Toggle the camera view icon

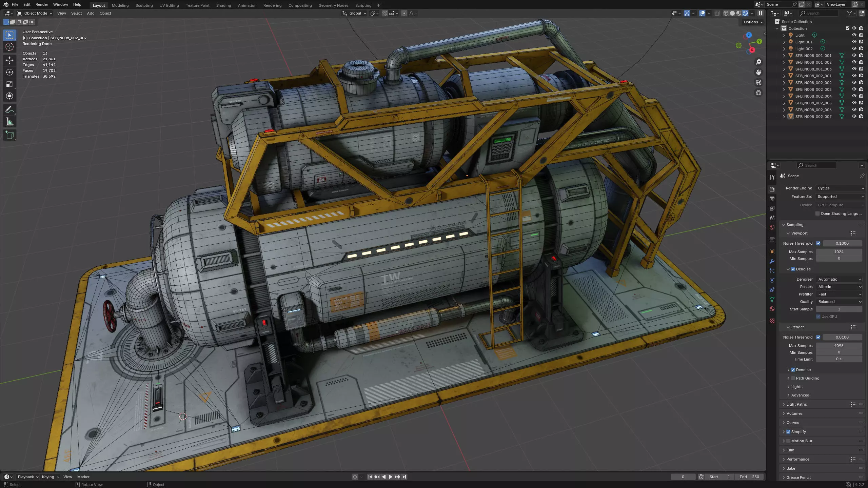[758, 82]
